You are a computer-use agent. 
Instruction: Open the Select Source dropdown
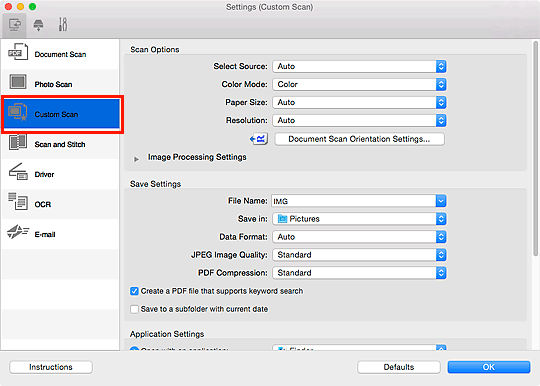[x=359, y=66]
